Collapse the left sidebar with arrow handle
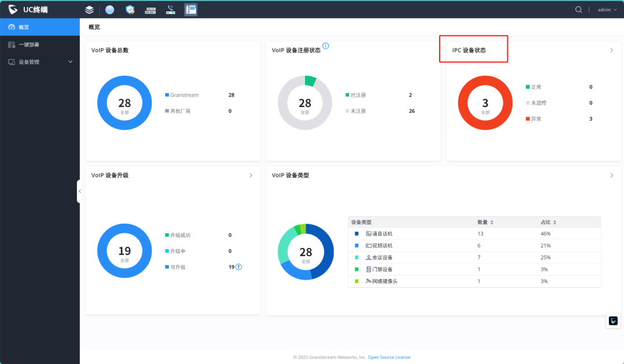 point(79,191)
